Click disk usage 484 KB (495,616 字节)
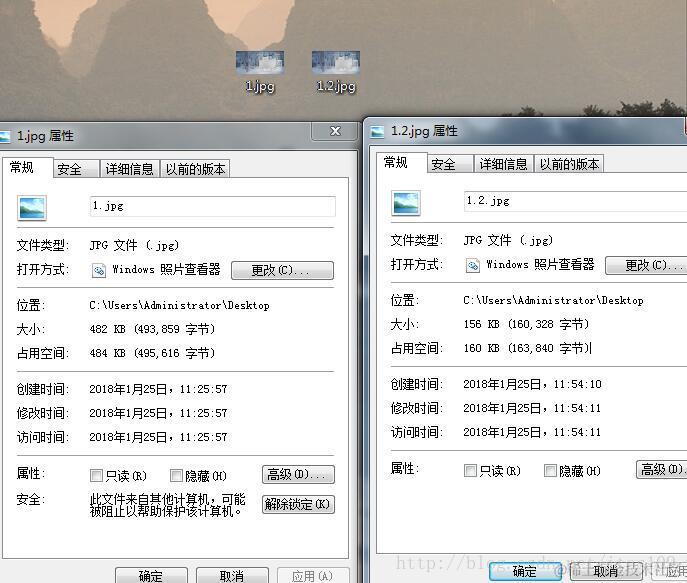Screen dimensions: 687x583 tap(152, 353)
